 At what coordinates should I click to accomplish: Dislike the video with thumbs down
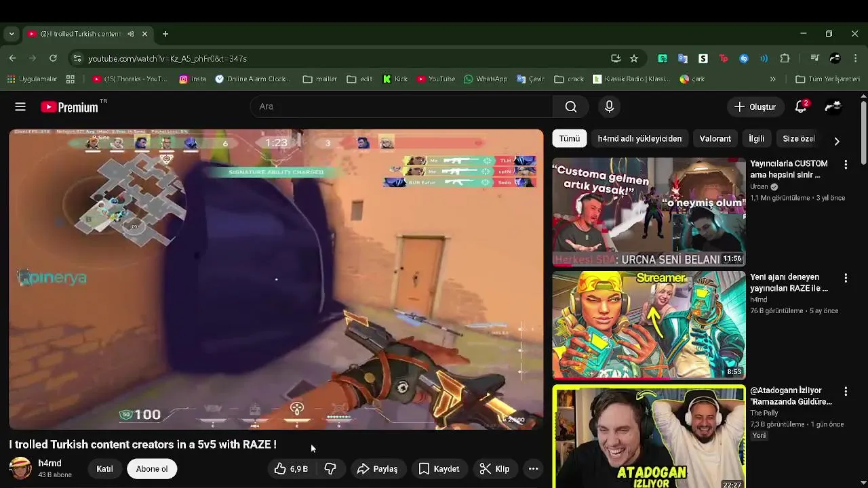[x=330, y=469]
